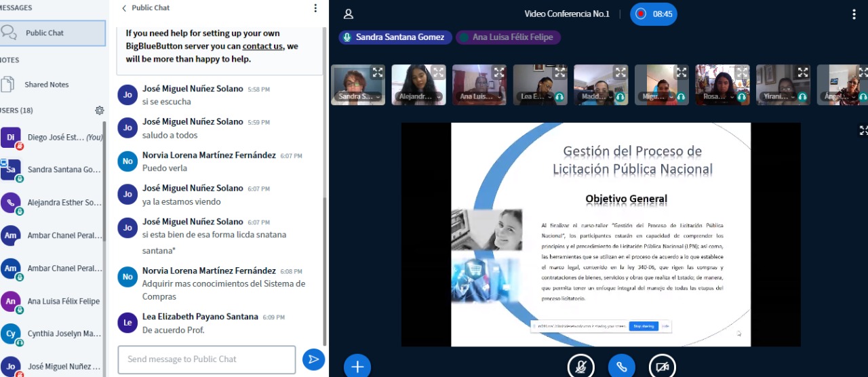This screenshot has height=377, width=868.
Task: Toggle the share webcam button
Action: 663,367
